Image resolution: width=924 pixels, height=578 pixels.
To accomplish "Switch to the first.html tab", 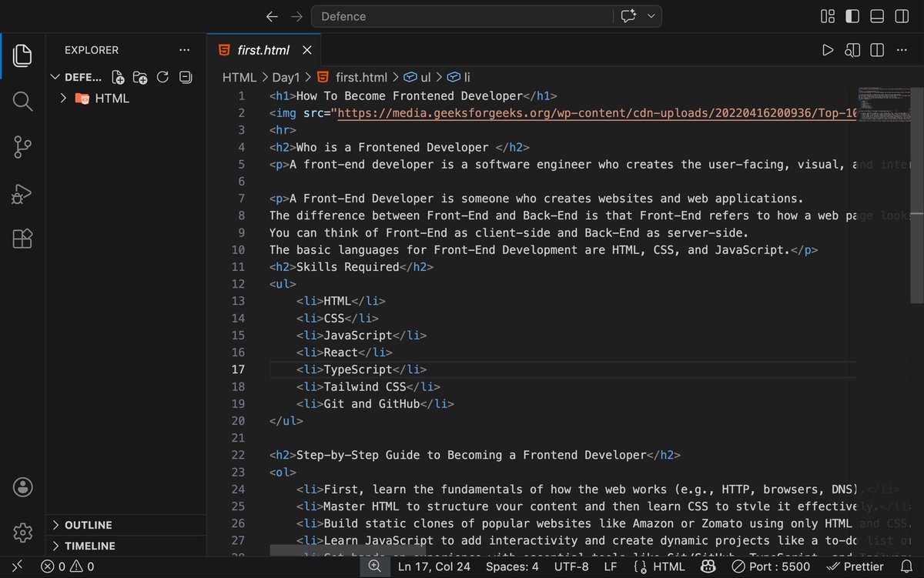I will (x=263, y=50).
